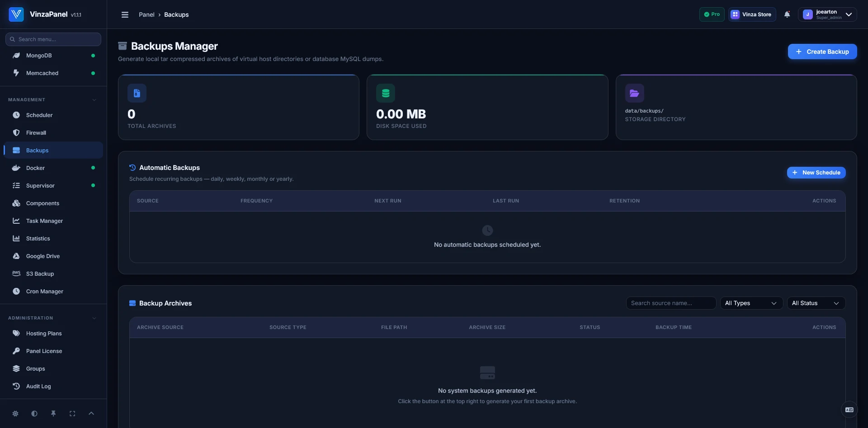Open the All Types filter dropdown
This screenshot has width=868, height=428.
click(x=751, y=303)
